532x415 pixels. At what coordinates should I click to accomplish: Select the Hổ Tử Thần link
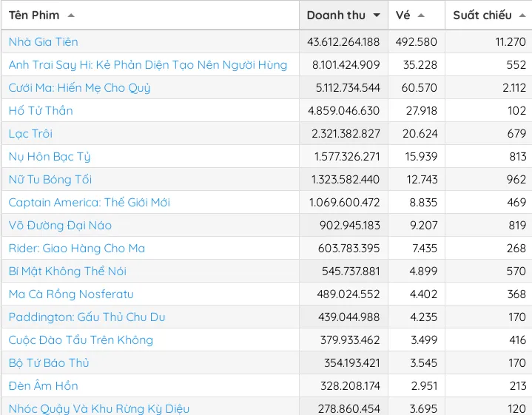click(x=41, y=111)
